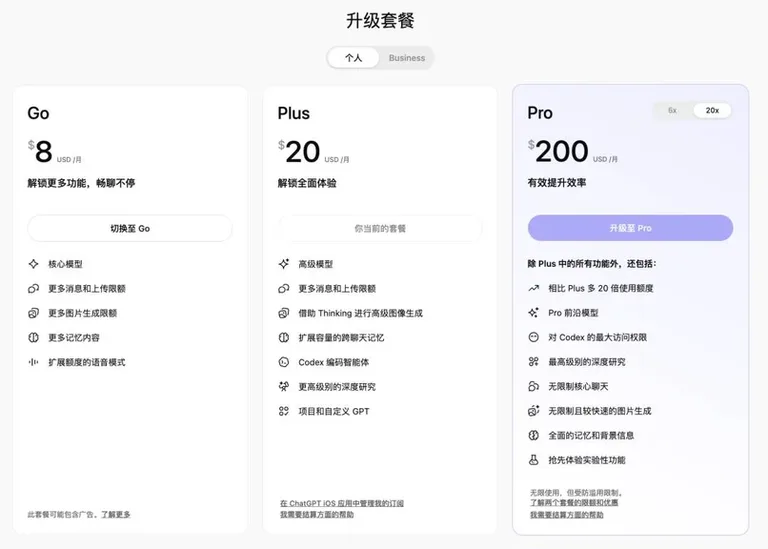Click the 此套餐可能包含广告 note
Screen dimensions: 768x549
coord(63,515)
